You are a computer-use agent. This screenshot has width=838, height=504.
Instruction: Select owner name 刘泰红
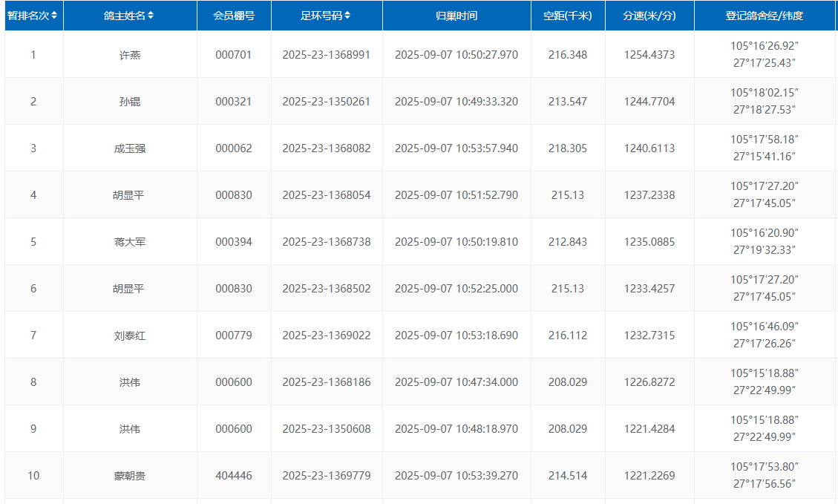click(130, 336)
